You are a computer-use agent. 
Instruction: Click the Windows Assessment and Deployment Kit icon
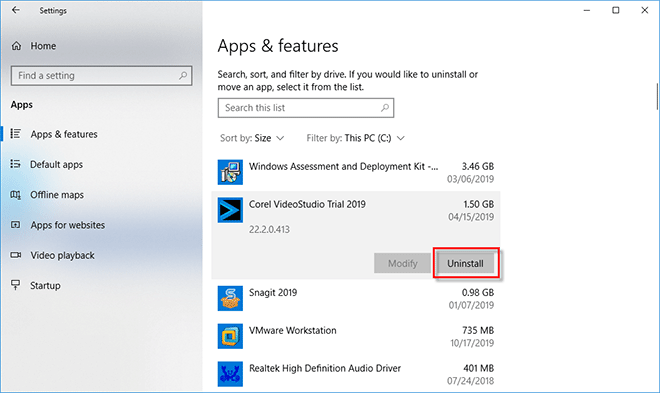[230, 172]
